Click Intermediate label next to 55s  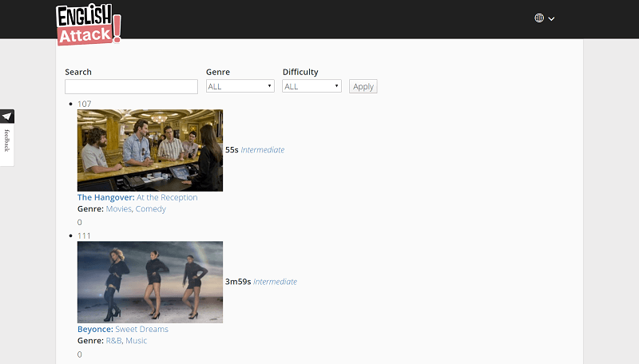pos(263,150)
